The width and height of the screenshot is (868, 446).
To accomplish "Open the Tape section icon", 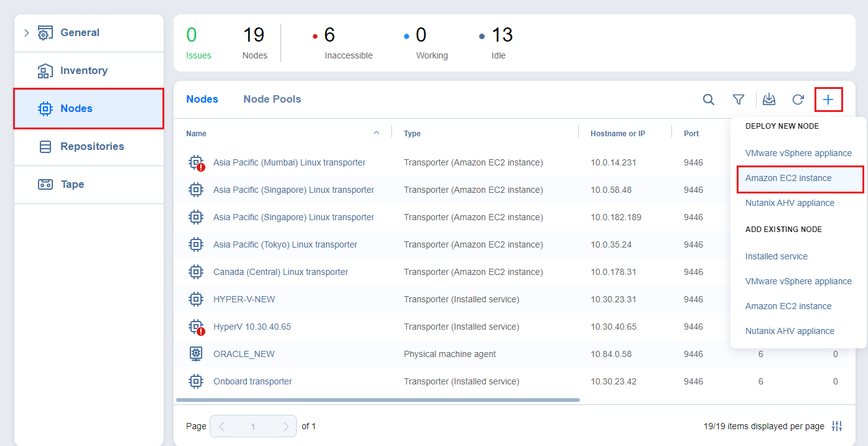I will point(45,184).
